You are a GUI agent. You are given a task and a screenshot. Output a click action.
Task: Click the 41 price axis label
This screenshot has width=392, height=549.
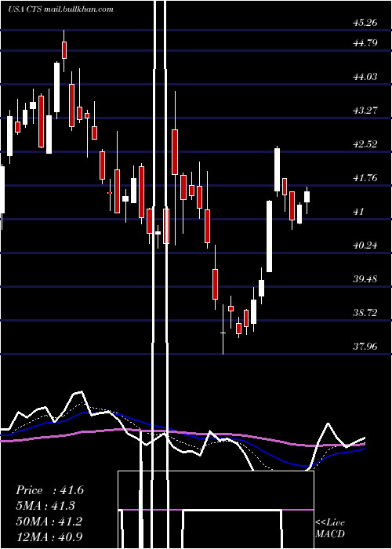(359, 211)
